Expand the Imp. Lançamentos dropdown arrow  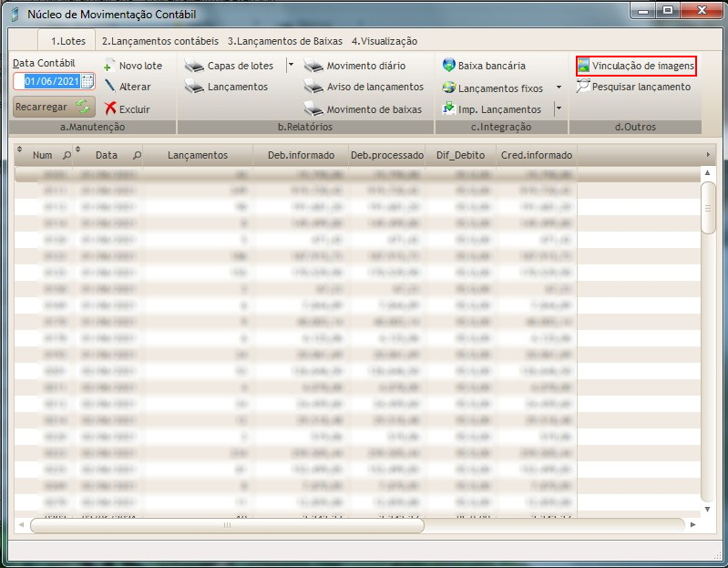tap(559, 108)
